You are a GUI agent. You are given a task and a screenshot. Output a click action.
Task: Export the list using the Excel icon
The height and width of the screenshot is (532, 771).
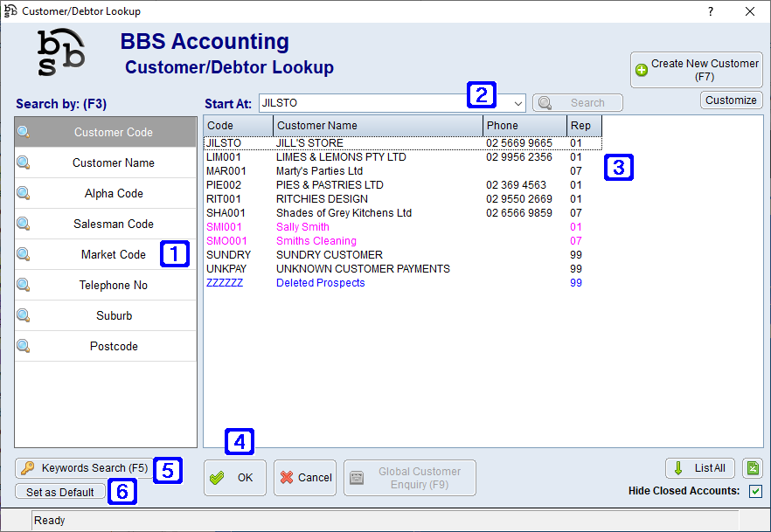(753, 468)
